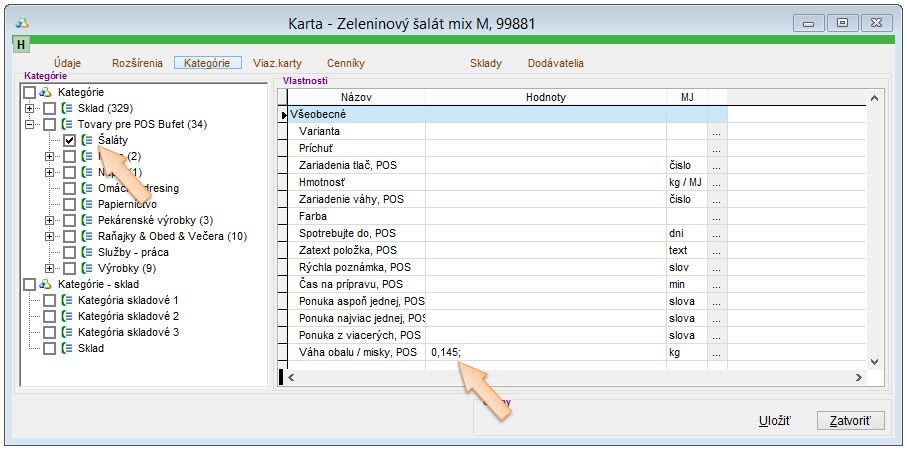907x450 pixels.
Task: Click the Tovary pre POS Bufet icon
Action: click(x=67, y=124)
